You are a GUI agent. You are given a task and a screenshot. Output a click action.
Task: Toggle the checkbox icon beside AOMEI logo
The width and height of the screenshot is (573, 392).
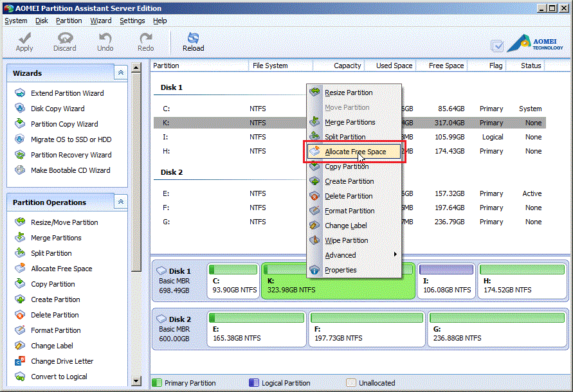(497, 46)
